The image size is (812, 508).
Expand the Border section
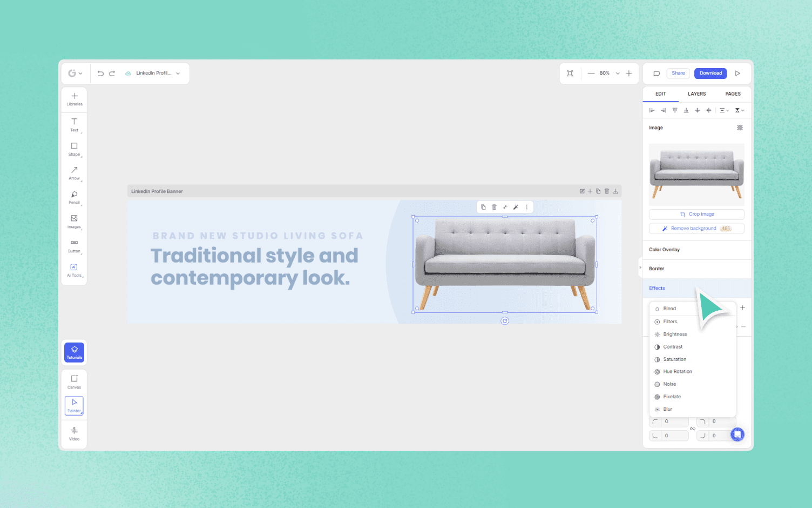tap(697, 269)
